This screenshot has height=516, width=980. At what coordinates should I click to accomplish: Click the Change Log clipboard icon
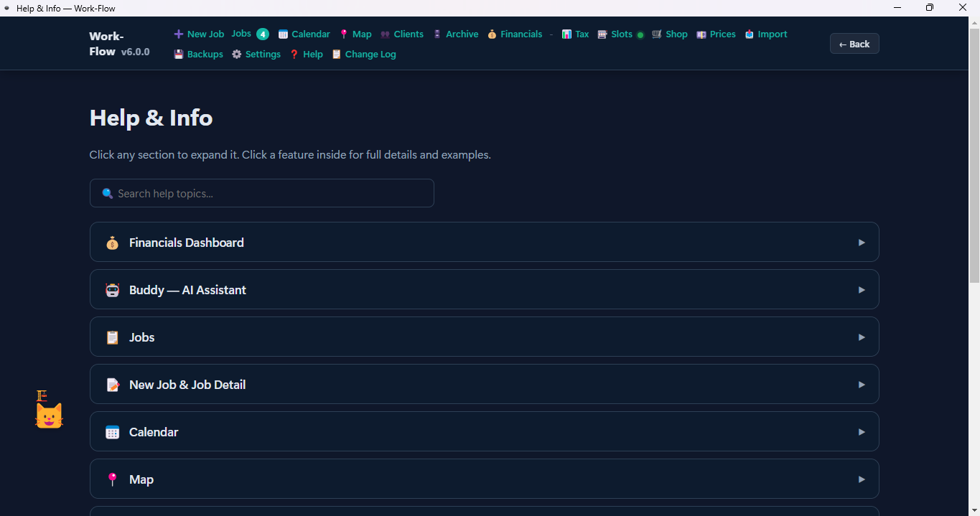click(x=337, y=55)
